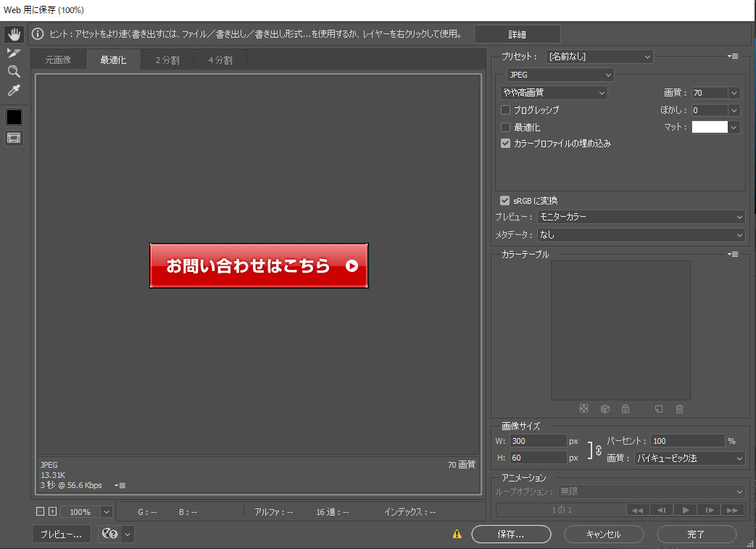This screenshot has width=756, height=549.
Task: Play the animation
Action: coord(686,510)
